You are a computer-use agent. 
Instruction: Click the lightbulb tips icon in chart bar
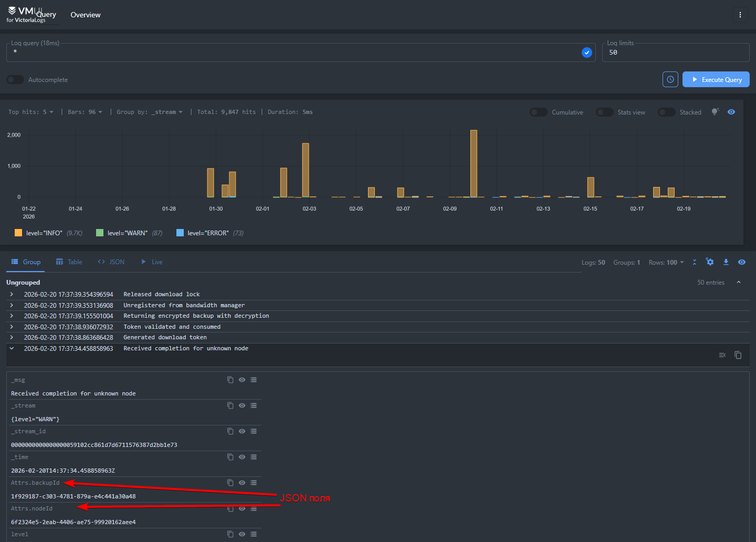715,112
